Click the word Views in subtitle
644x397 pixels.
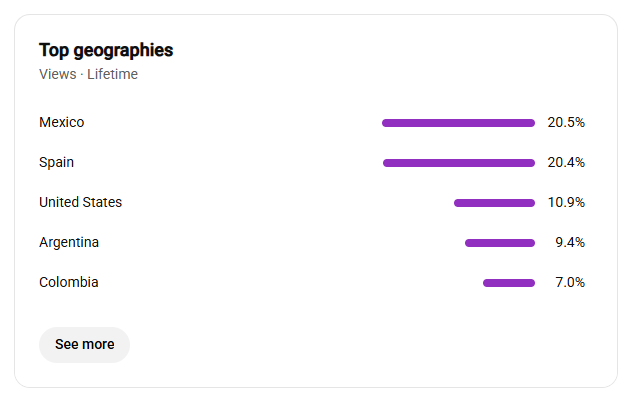58,74
